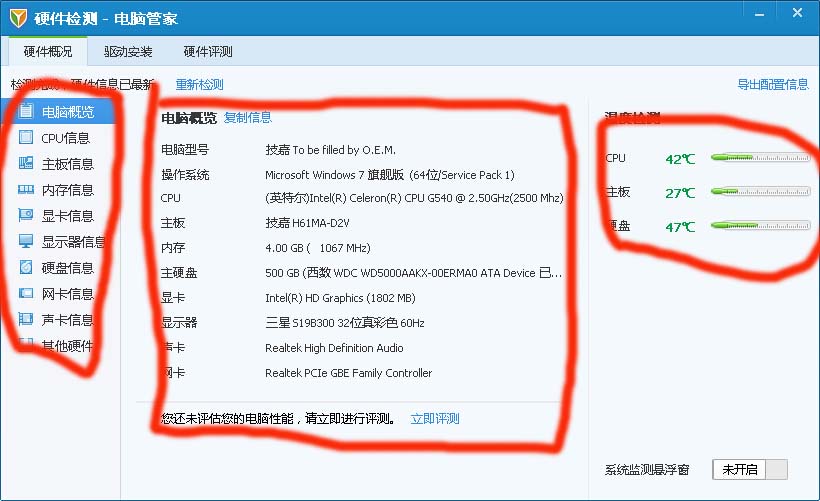820x501 pixels.
Task: Open the 网卡信息 network card icon
Action: 27,294
